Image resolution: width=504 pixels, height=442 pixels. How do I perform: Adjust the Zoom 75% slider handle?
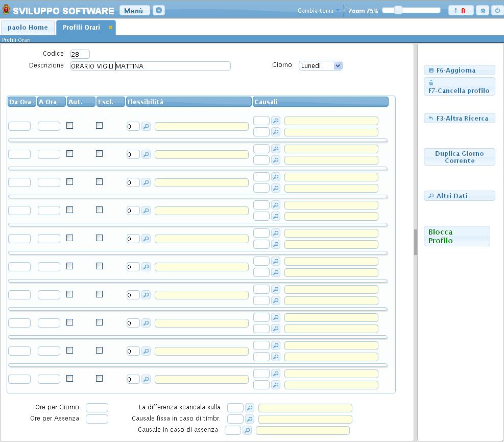pyautogui.click(x=398, y=10)
